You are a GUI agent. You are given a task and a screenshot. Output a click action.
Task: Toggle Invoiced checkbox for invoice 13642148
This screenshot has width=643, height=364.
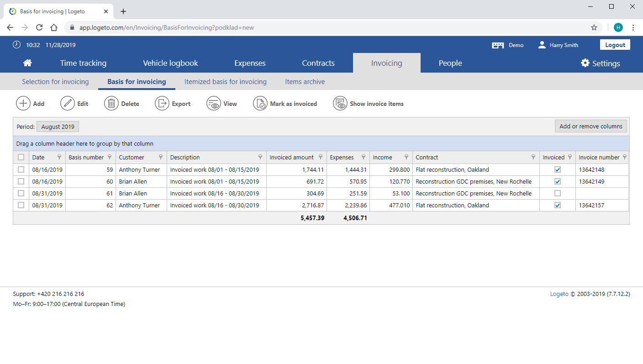558,169
